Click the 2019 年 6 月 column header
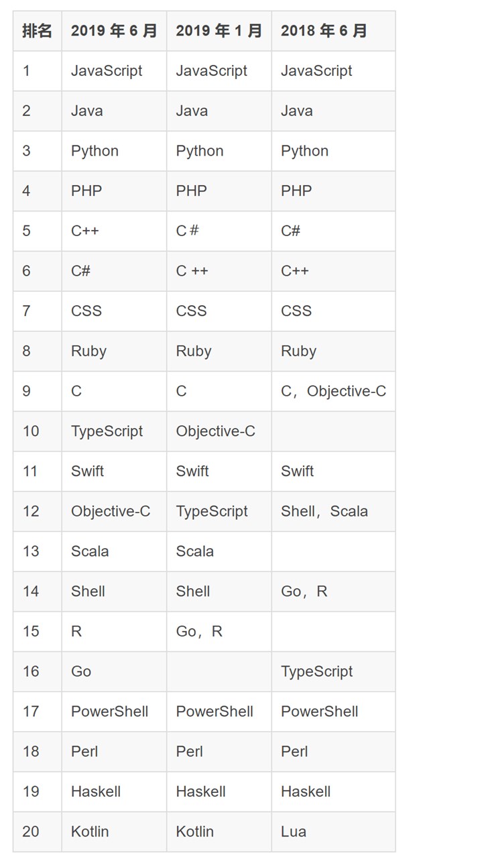Viewport: 488px width, 868px height. click(113, 31)
